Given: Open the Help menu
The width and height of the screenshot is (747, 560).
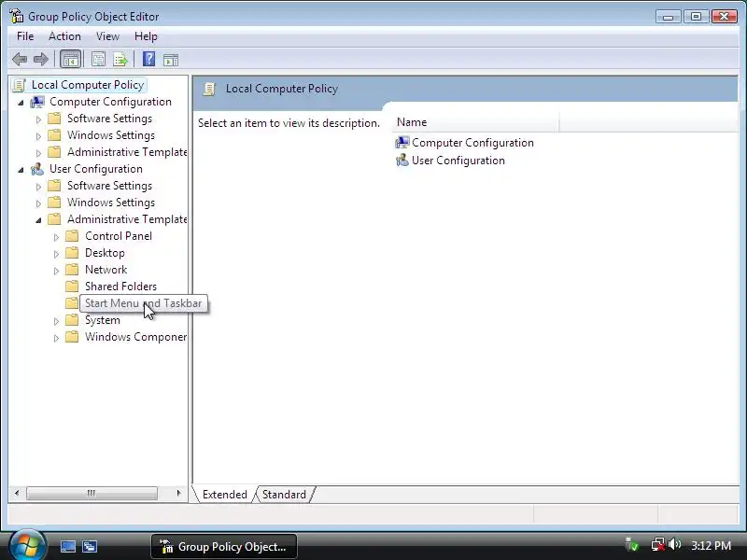Looking at the screenshot, I should (x=146, y=36).
